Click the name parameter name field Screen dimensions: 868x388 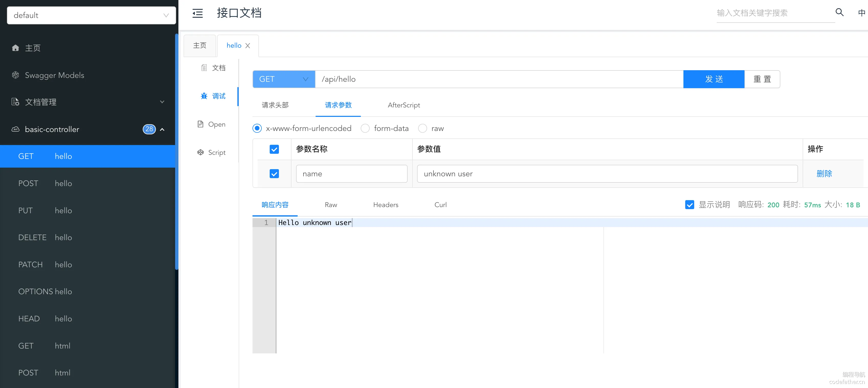tap(351, 174)
